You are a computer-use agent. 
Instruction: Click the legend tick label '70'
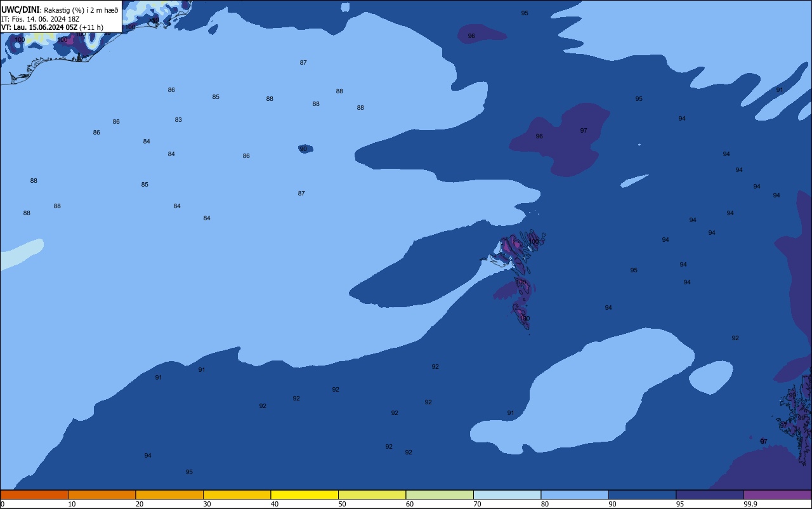click(477, 504)
